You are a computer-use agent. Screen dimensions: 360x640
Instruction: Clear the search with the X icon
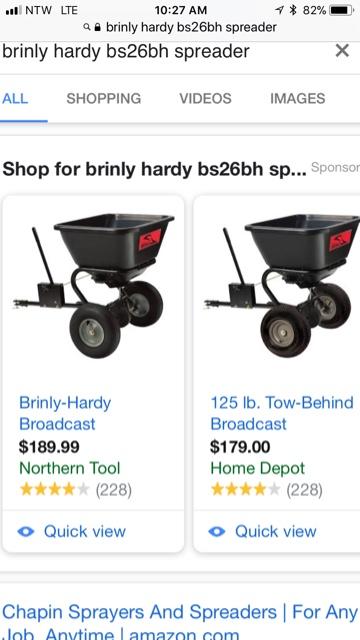[342, 51]
